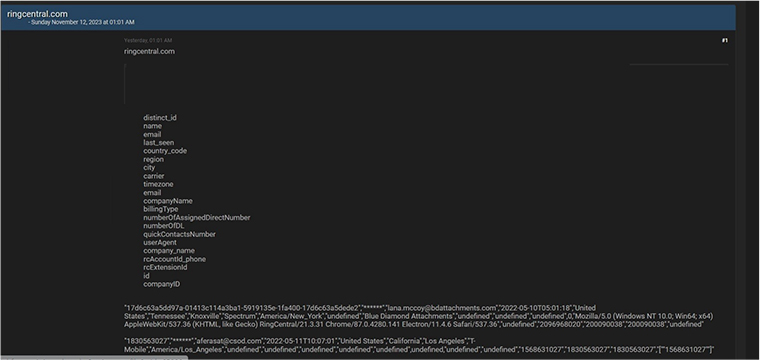Click the last_seen field name
Image resolution: width=760 pixels, height=360 pixels.
pos(158,142)
